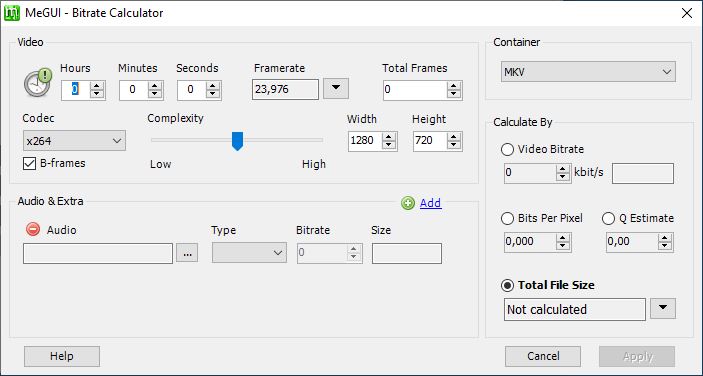Click the audio file path field
The height and width of the screenshot is (376, 703).
click(x=98, y=253)
